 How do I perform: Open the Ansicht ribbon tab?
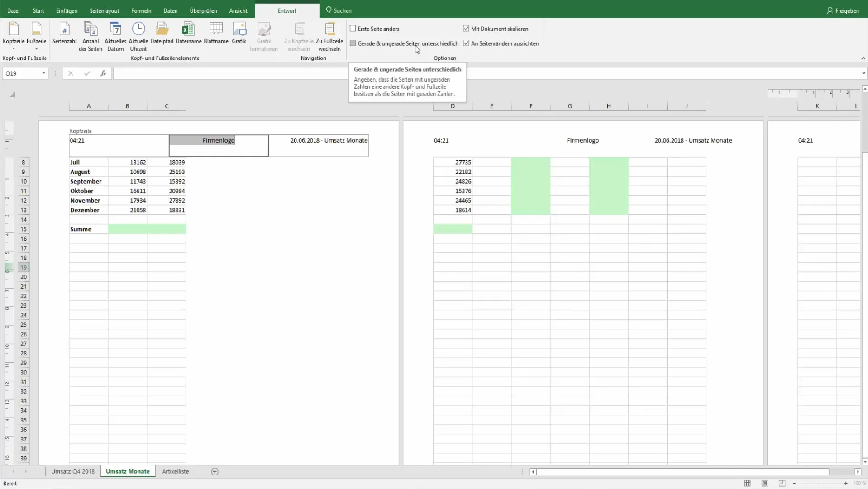(x=238, y=10)
